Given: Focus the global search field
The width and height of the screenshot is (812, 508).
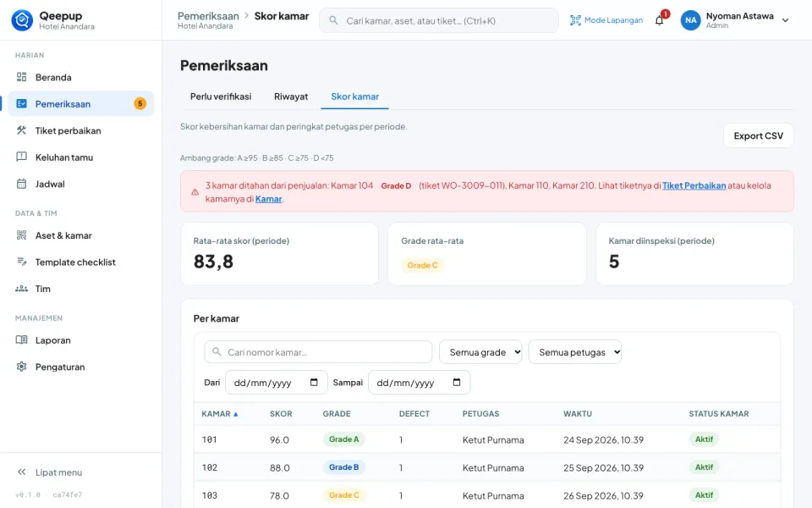Looking at the screenshot, I should pyautogui.click(x=439, y=20).
